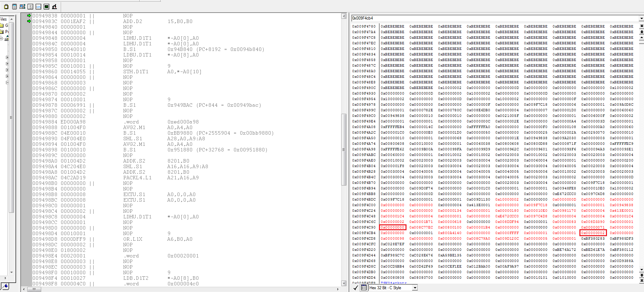Click disassembly address 009498AC
This screenshot has height=292, width=644.
click(45, 178)
